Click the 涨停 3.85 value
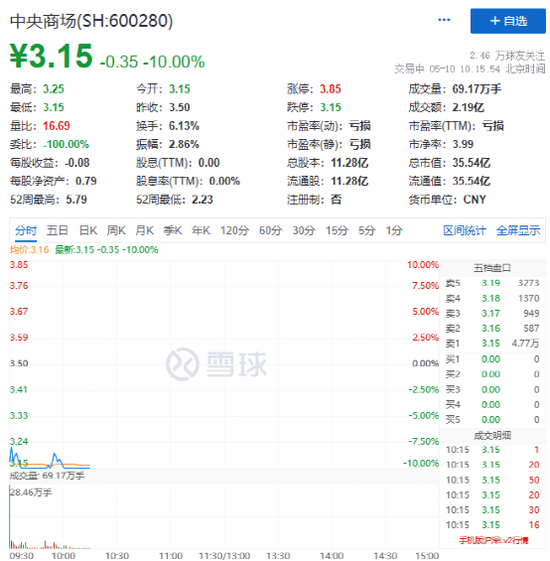 tap(330, 89)
